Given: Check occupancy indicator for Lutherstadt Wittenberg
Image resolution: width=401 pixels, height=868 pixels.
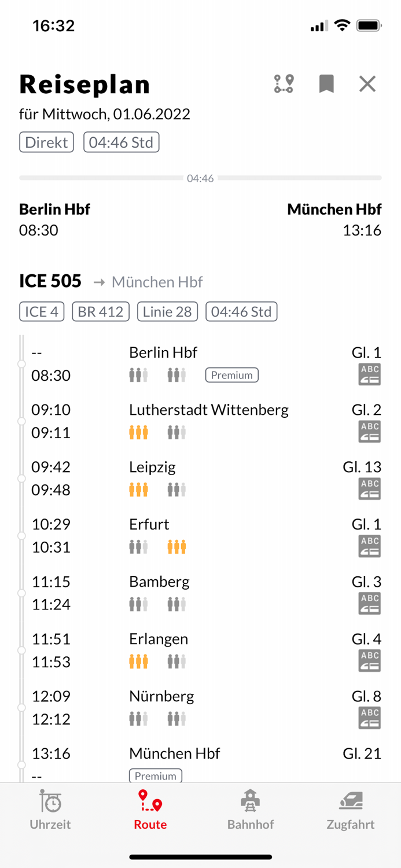Looking at the screenshot, I should click(139, 432).
